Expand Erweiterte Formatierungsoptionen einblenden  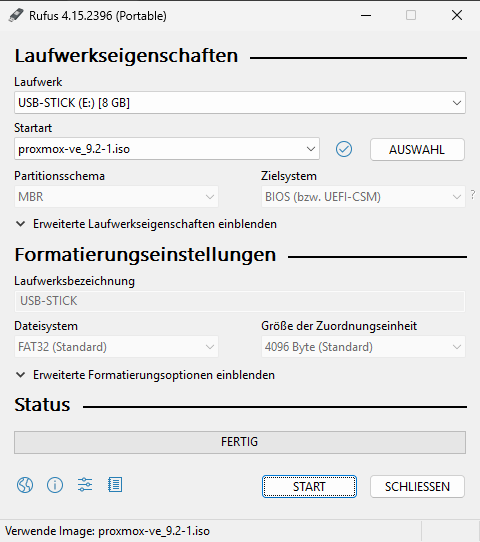(145, 375)
